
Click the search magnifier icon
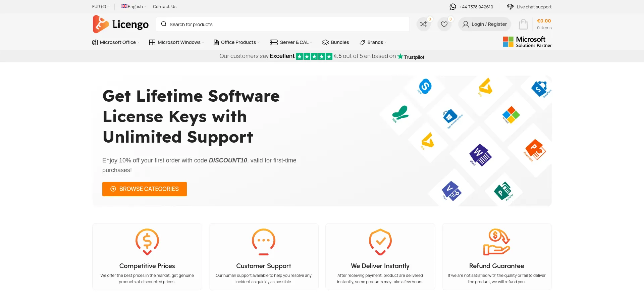164,24
